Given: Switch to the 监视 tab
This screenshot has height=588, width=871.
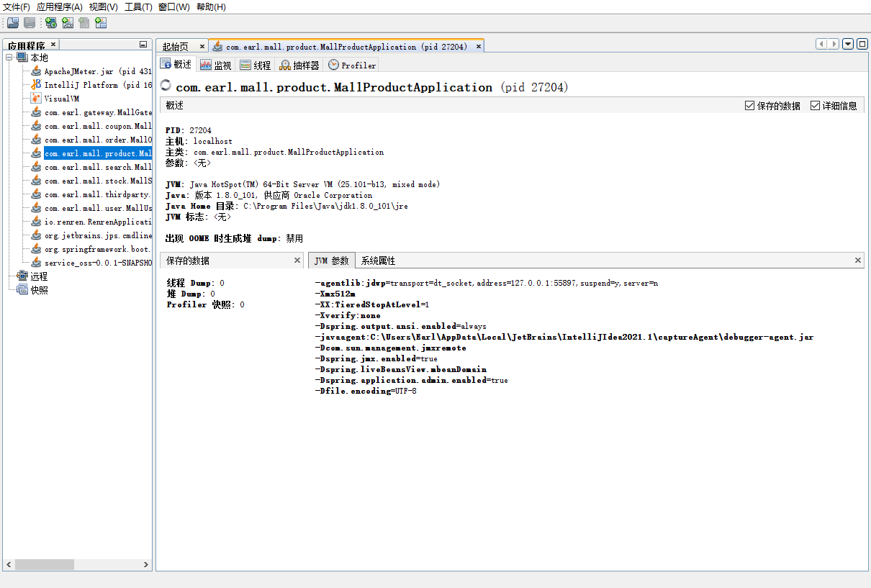Looking at the screenshot, I should (216, 65).
